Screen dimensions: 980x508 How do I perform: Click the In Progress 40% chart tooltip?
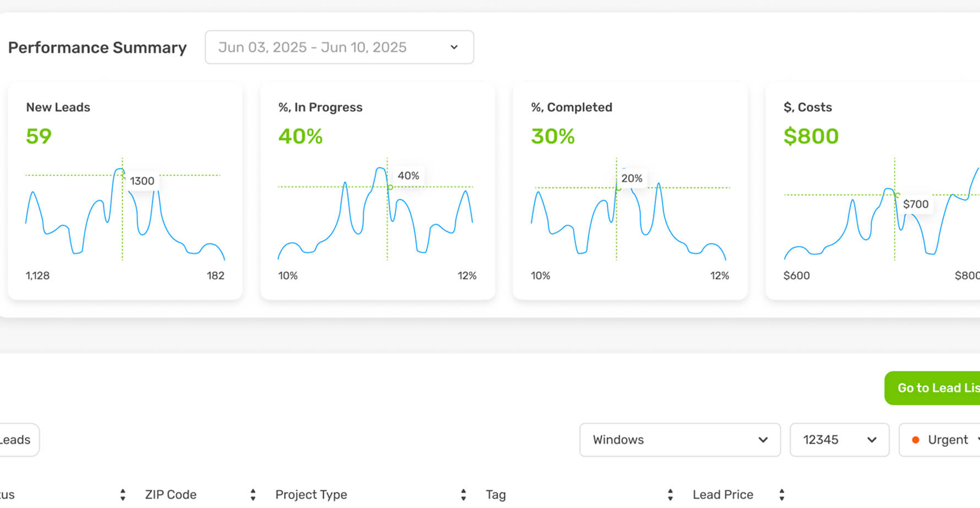click(409, 176)
